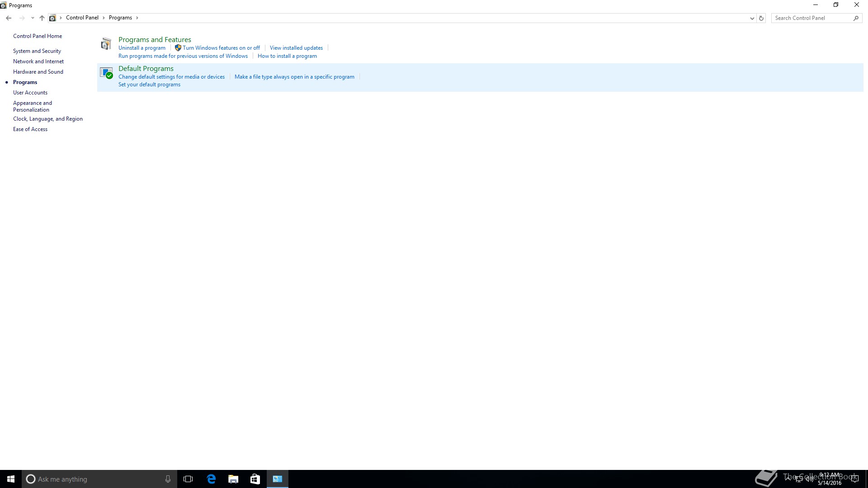The width and height of the screenshot is (868, 488).
Task: Click the refresh button beside address bar
Action: point(761,18)
